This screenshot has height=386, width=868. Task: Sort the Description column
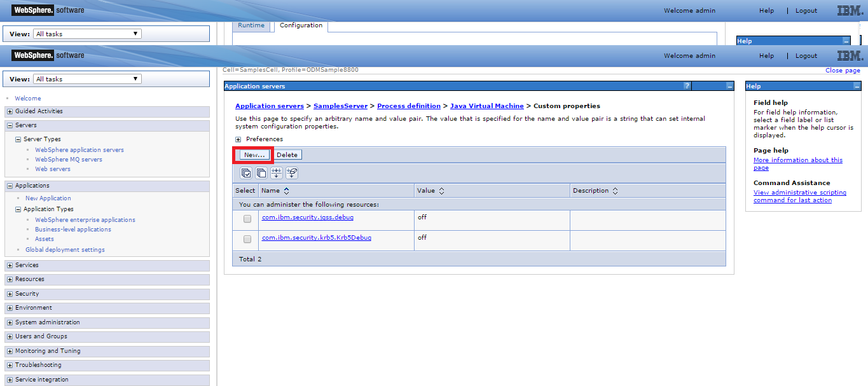[x=616, y=190]
